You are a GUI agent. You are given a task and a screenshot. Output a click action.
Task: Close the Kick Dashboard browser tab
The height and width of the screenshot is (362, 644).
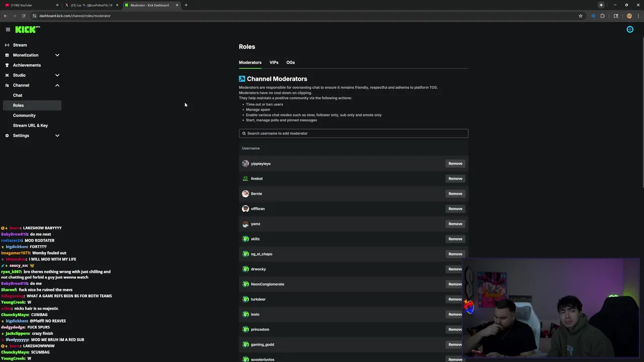tap(177, 5)
